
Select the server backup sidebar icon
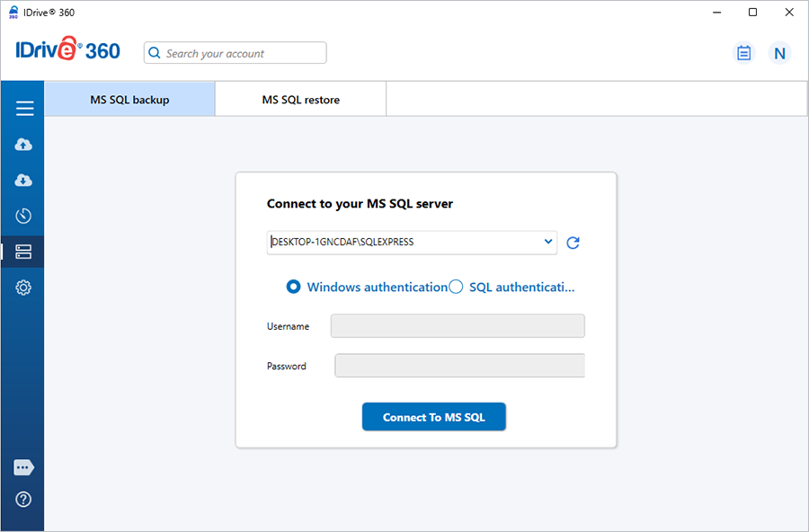24,252
